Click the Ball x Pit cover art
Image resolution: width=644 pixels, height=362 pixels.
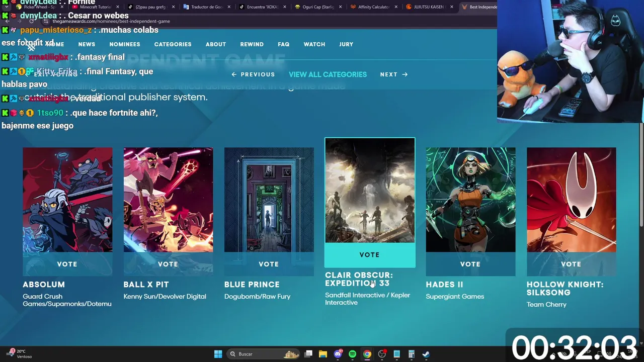(168, 200)
